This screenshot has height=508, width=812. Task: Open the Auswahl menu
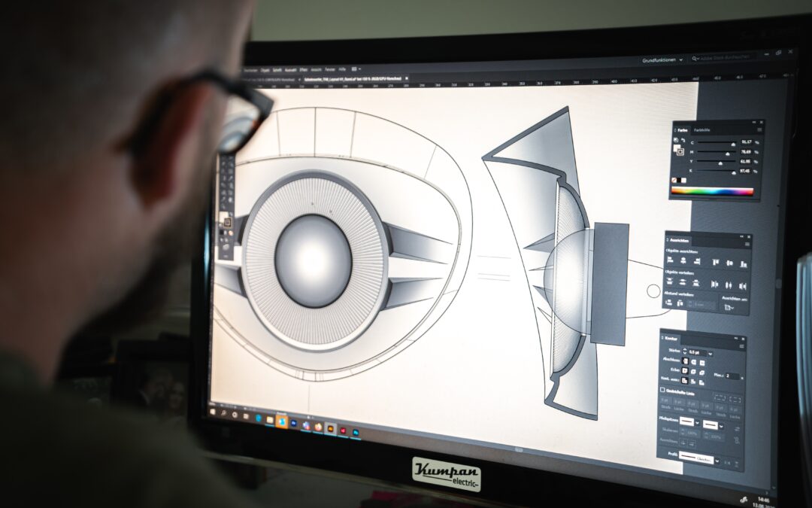point(290,70)
